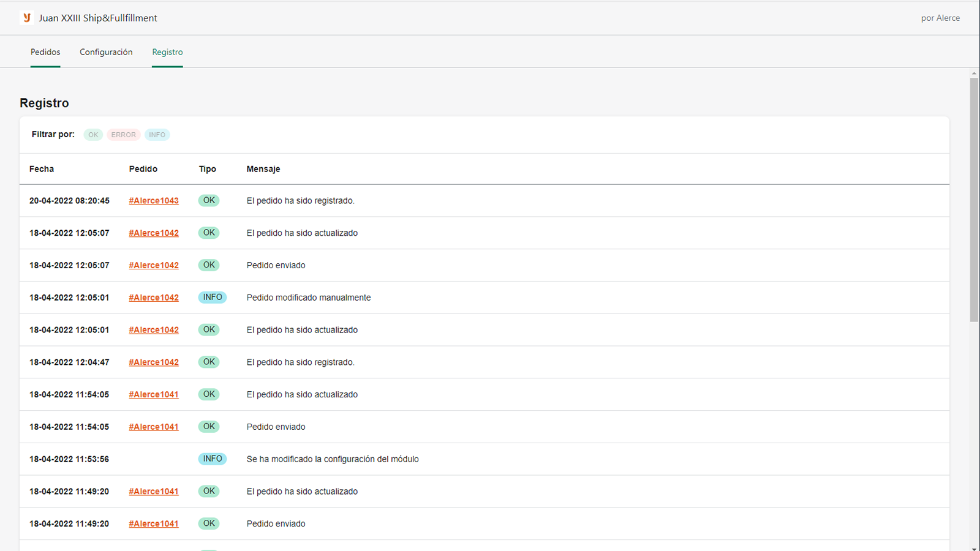Click INFO badge in configuración del módulo row
The height and width of the screenshot is (551, 980).
(x=213, y=459)
